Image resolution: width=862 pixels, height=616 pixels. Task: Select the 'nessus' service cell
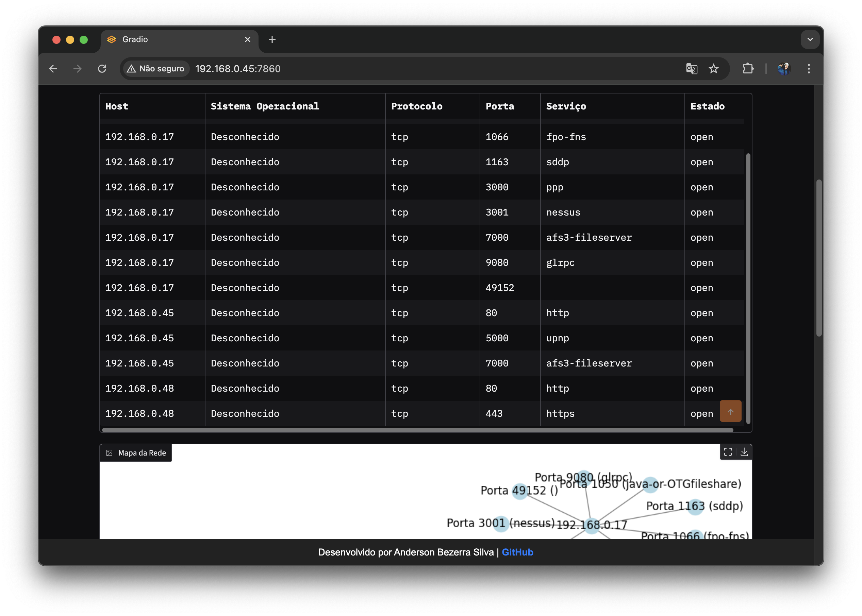point(613,212)
